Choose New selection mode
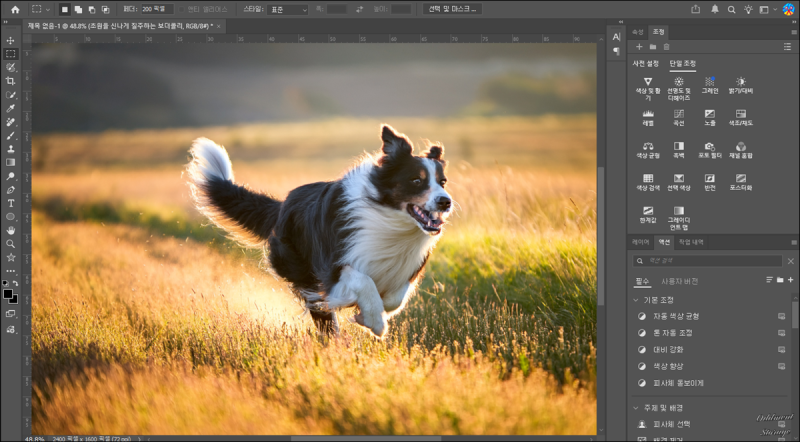The width and height of the screenshot is (800, 442). pyautogui.click(x=64, y=9)
